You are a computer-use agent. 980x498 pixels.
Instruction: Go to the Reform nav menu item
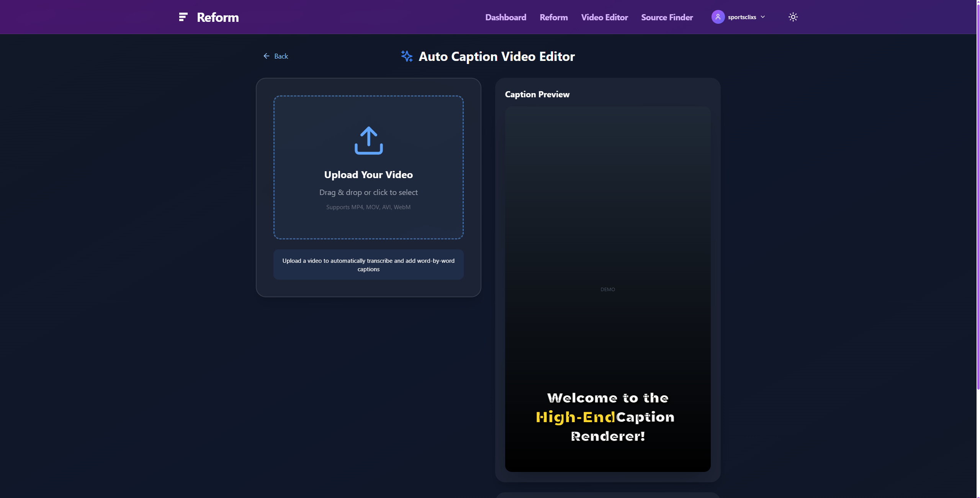[x=553, y=17]
